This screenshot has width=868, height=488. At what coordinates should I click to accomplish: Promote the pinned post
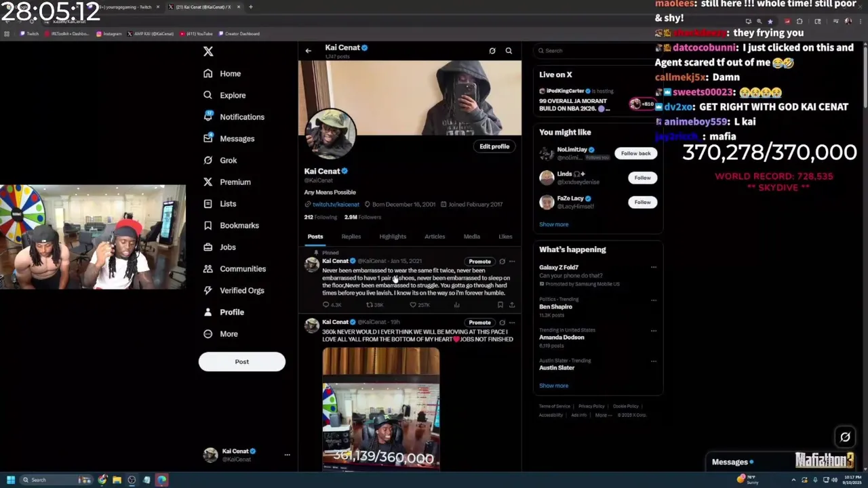coord(479,262)
